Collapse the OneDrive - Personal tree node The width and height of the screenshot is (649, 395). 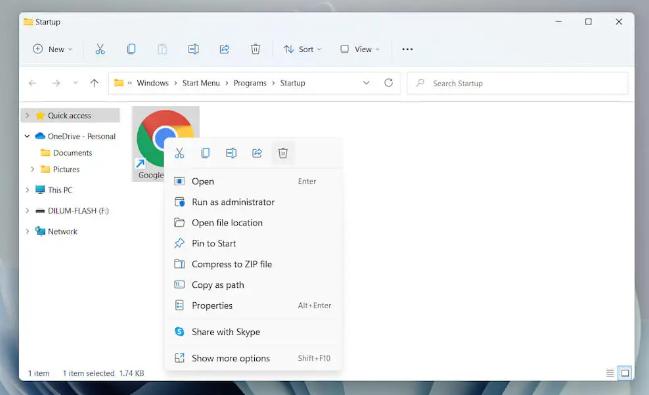coord(27,136)
